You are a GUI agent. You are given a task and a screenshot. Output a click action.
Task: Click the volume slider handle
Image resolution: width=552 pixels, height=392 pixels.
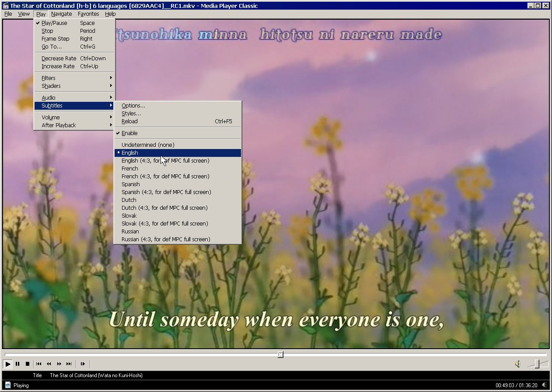click(537, 364)
